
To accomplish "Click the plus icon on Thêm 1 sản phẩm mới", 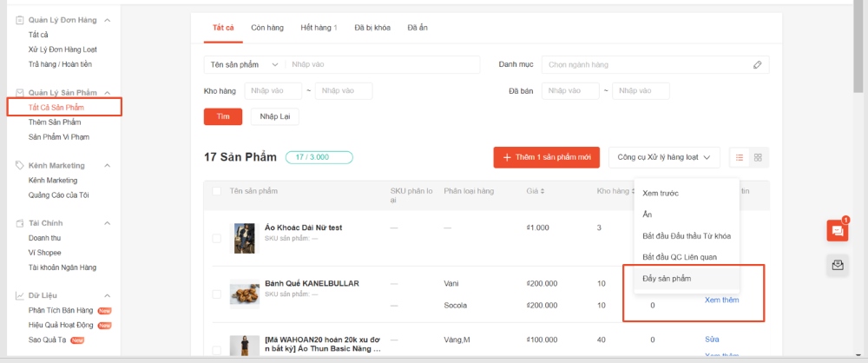I will pos(507,157).
